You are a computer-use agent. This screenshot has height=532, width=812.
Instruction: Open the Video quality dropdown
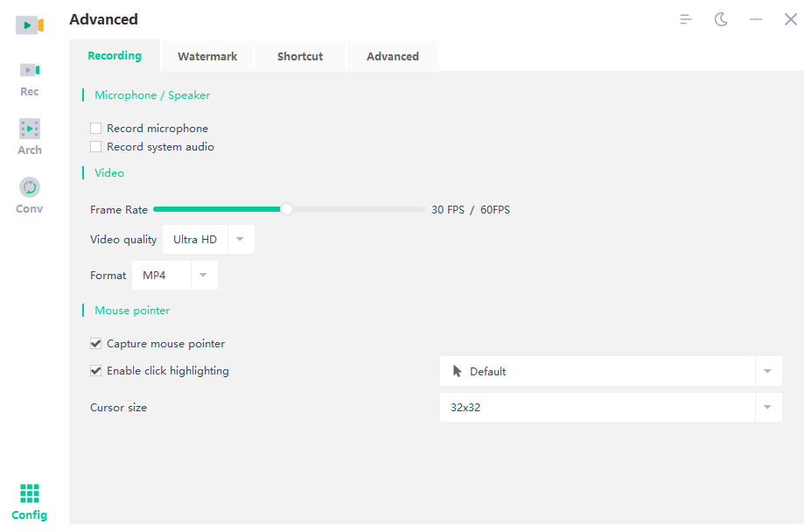240,239
